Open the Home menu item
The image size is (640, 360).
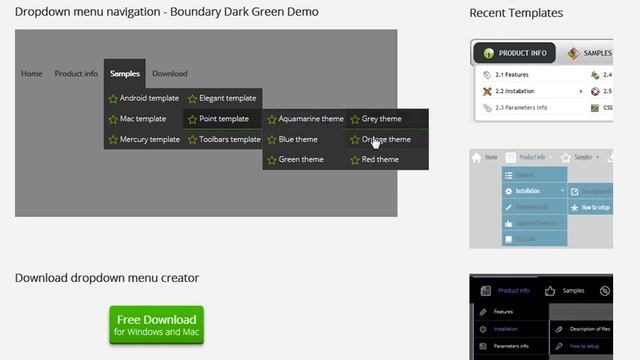coord(31,73)
